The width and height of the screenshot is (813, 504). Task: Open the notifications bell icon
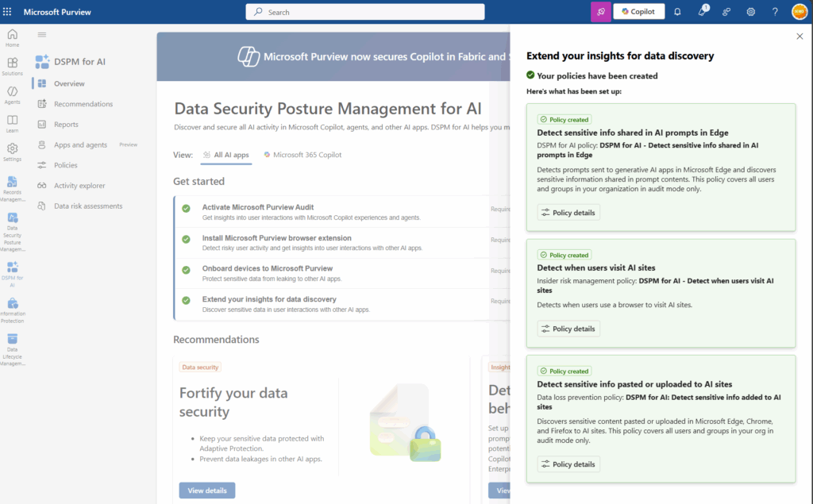coord(677,11)
